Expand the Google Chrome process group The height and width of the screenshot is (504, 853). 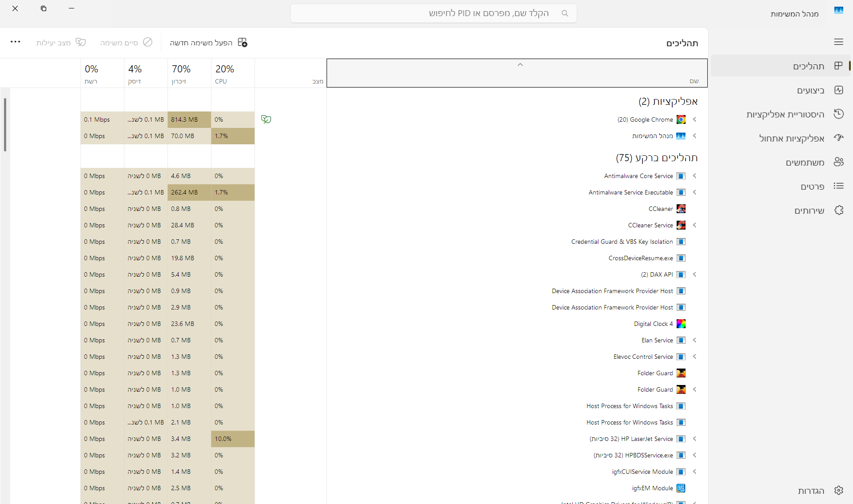click(694, 119)
